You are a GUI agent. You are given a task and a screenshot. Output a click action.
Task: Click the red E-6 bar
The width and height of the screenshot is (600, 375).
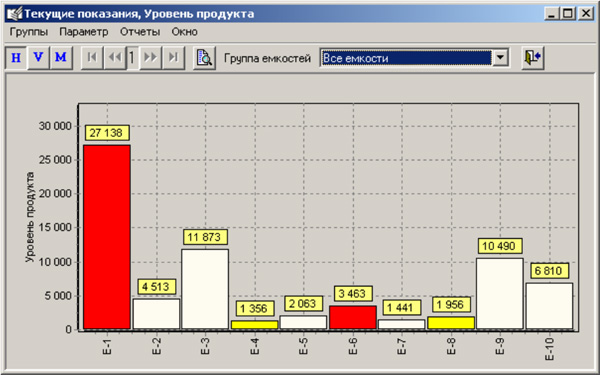pos(353,317)
